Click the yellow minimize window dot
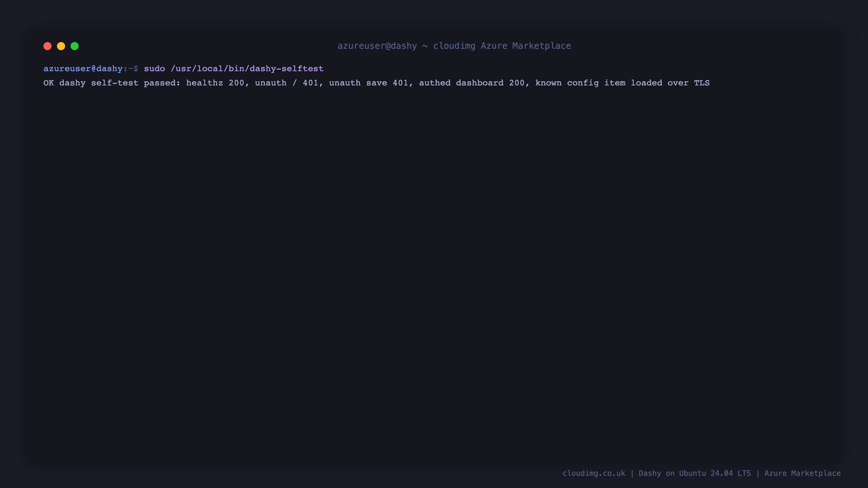 point(61,46)
